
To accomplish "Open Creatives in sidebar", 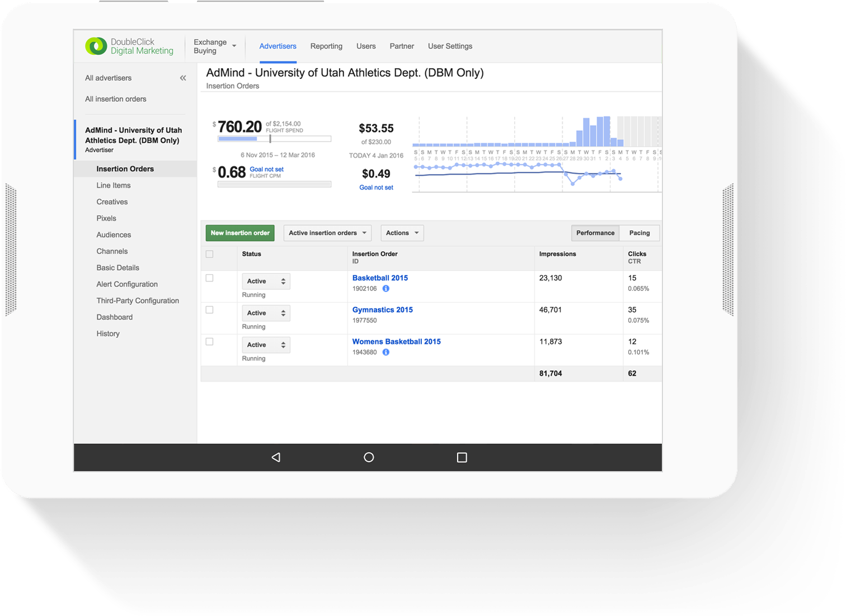I will click(x=112, y=202).
